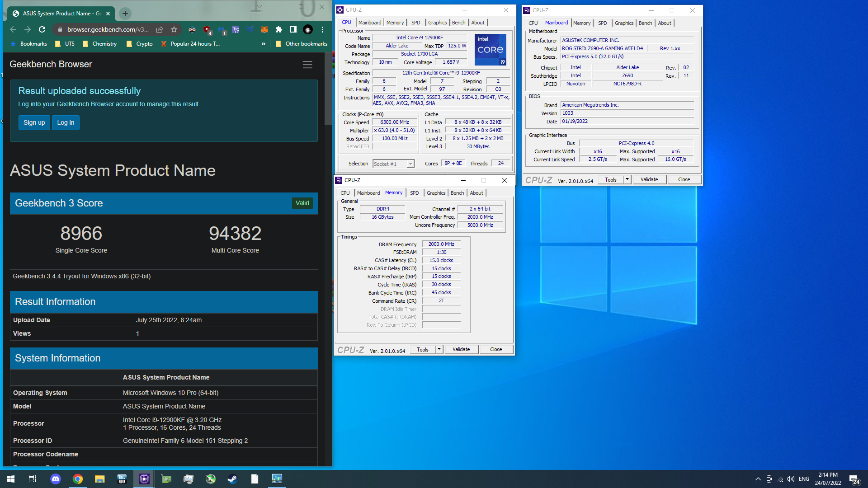The height and width of the screenshot is (488, 868).
Task: Click Close in the Memory CPU-Z window
Action: (496, 349)
